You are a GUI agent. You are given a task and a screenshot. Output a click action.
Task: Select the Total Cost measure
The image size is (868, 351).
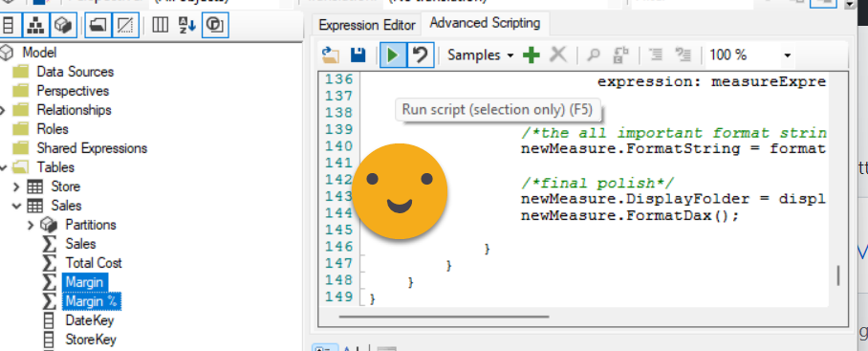[x=94, y=263]
